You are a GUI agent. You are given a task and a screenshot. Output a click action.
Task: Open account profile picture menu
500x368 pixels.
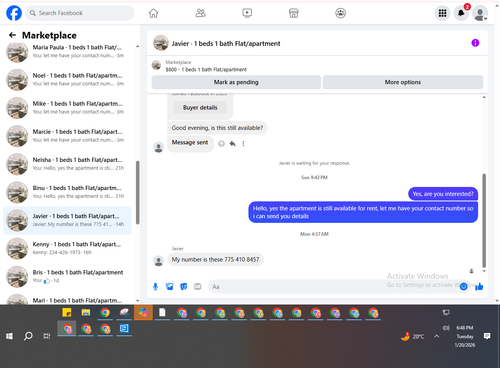tap(480, 13)
